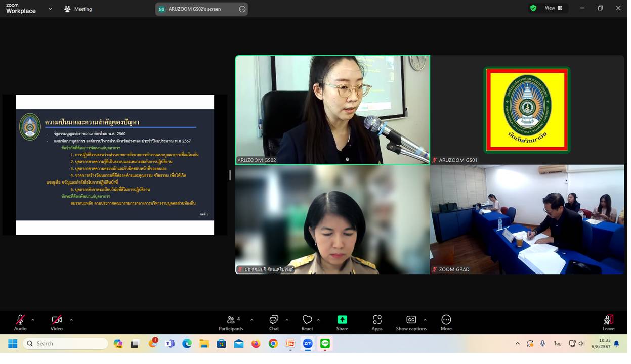Expand the Zoom Workplace dropdown arrow
This screenshot has width=631, height=364.
(x=50, y=9)
